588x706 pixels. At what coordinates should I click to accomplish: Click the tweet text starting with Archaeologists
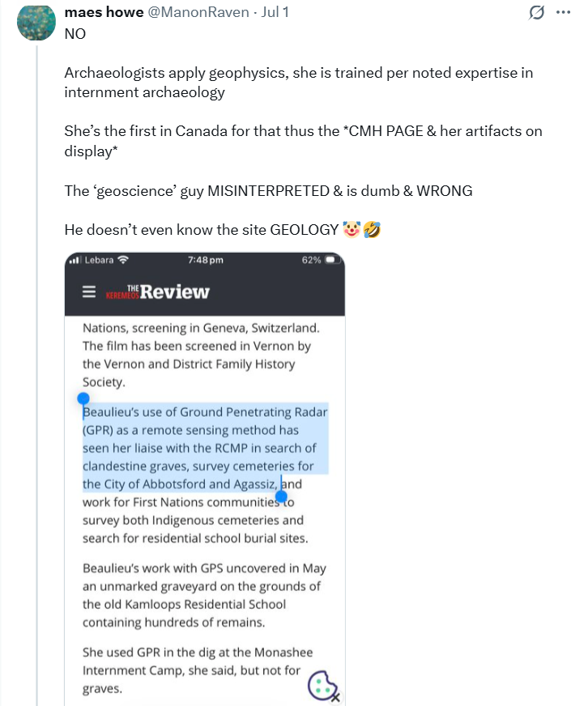point(298,82)
